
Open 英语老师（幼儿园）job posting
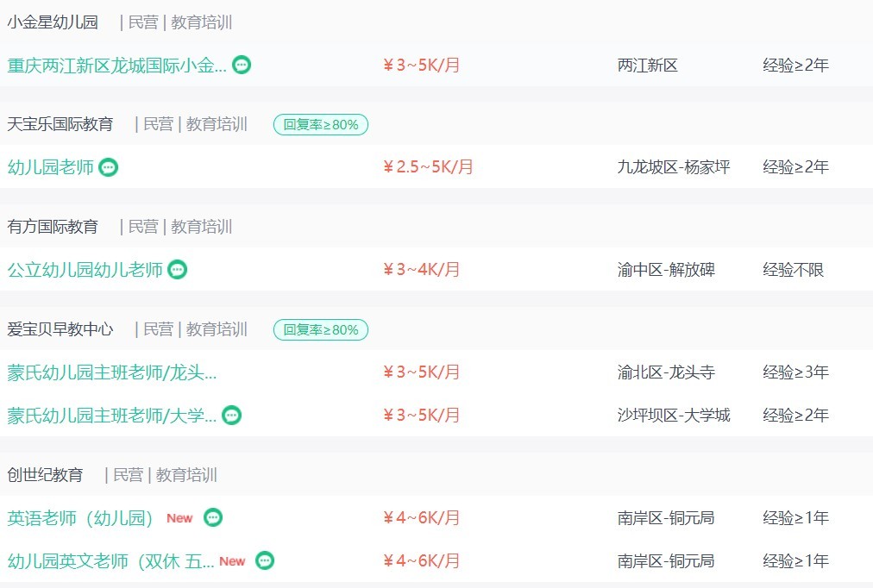(x=80, y=518)
